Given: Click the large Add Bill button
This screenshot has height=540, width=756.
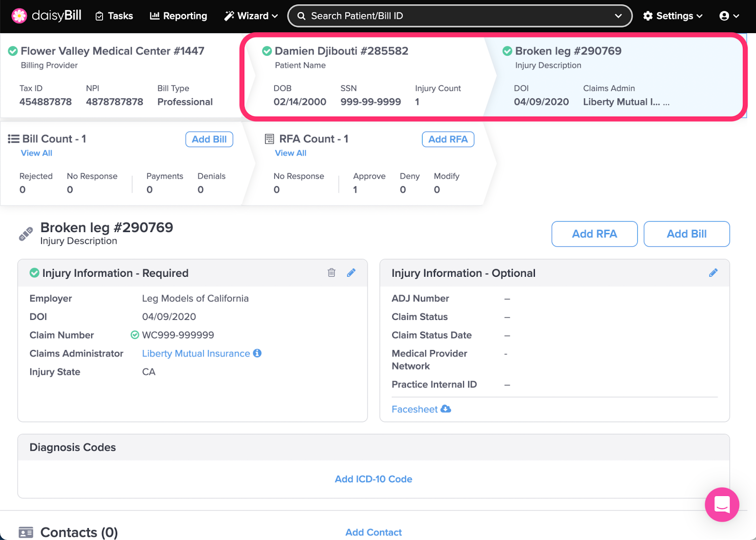Looking at the screenshot, I should 686,234.
